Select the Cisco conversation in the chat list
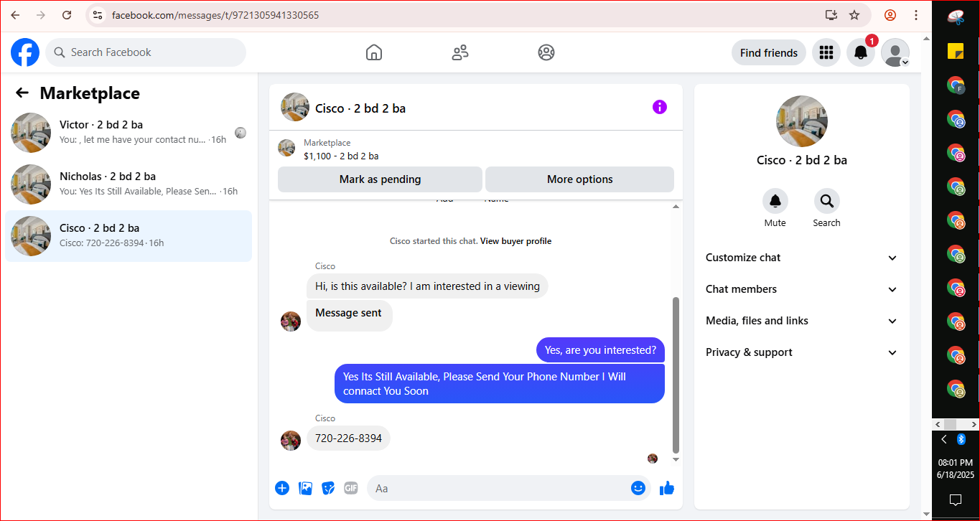 (x=129, y=236)
